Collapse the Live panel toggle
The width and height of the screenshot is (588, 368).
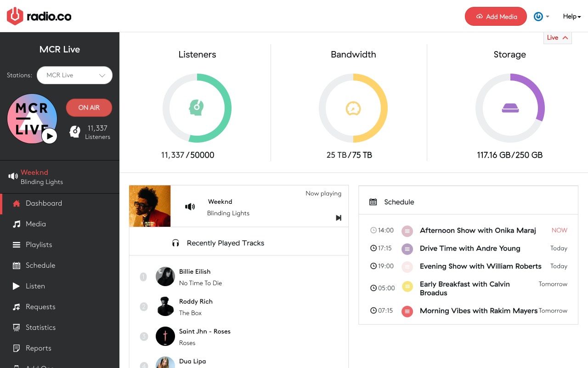(x=558, y=38)
